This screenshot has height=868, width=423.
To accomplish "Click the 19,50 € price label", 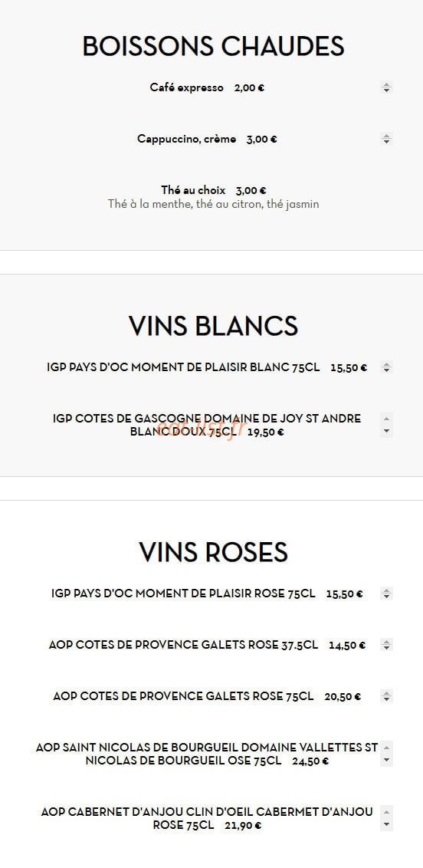I will [265, 433].
